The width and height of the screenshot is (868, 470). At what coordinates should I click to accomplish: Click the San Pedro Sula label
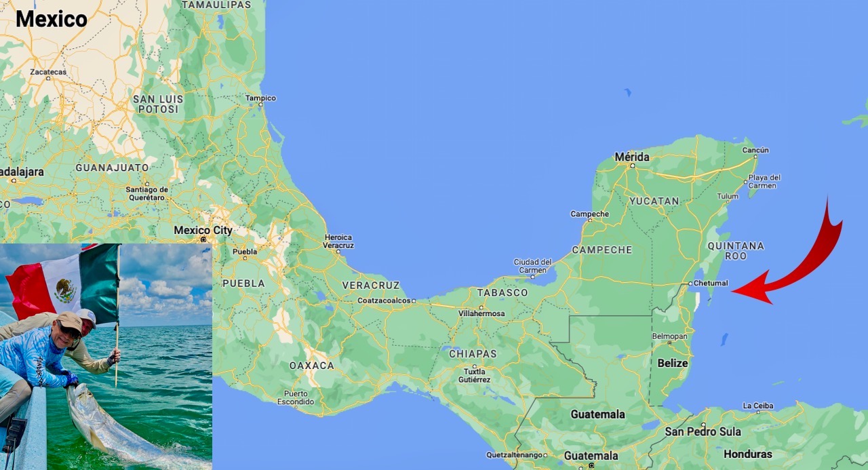[x=703, y=432]
